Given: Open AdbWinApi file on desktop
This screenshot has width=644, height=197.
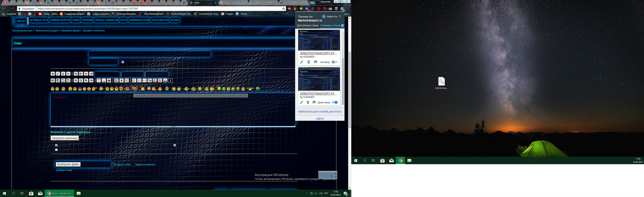Looking at the screenshot, I should pyautogui.click(x=441, y=83).
